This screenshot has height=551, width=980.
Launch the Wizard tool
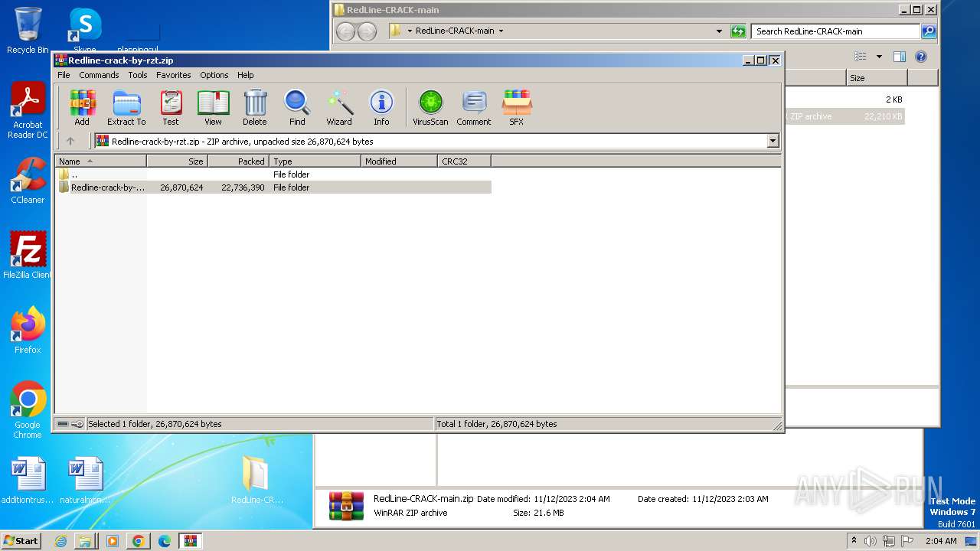point(339,107)
